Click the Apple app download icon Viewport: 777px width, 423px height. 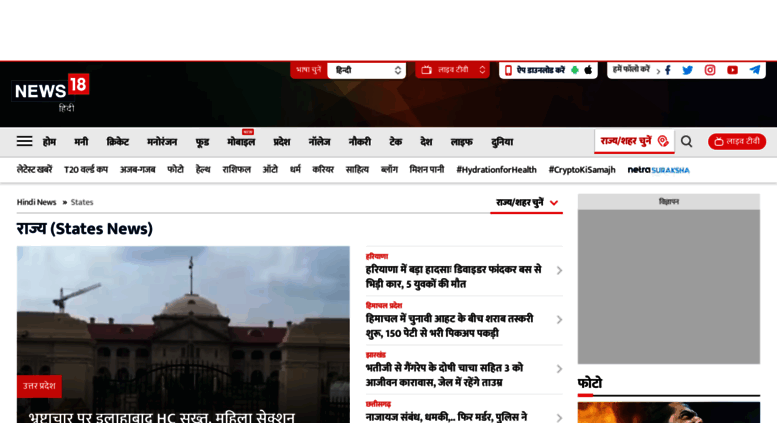pyautogui.click(x=588, y=70)
